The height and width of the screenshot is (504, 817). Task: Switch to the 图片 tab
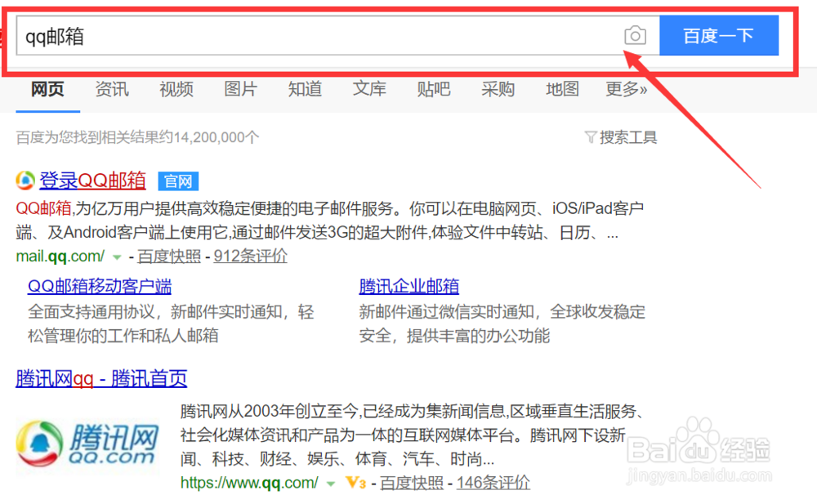(x=241, y=89)
